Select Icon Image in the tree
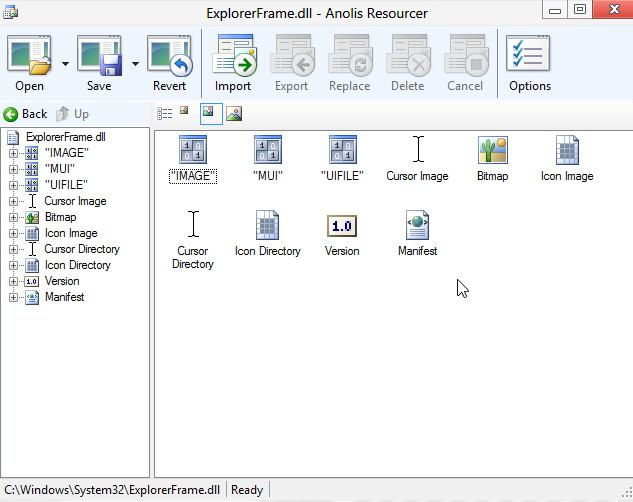The width and height of the screenshot is (633, 502). coord(71,233)
